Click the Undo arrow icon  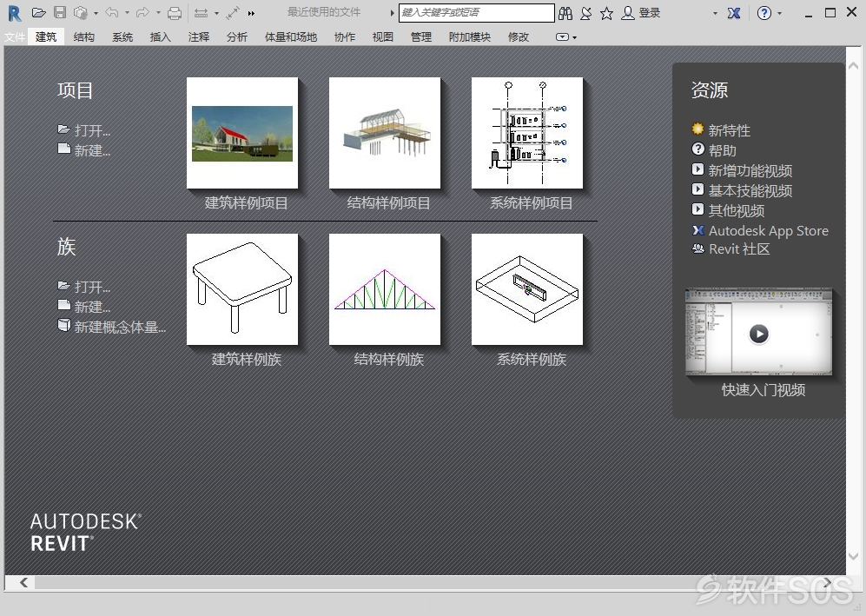point(112,13)
